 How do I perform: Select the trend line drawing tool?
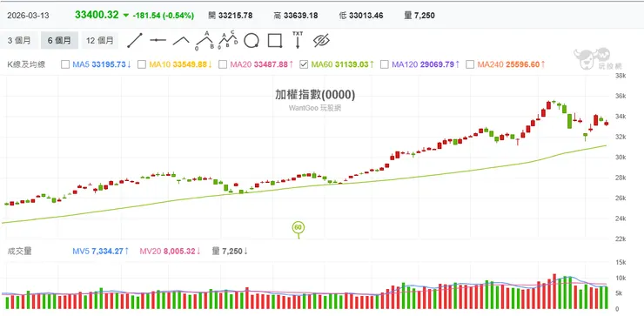click(x=135, y=40)
